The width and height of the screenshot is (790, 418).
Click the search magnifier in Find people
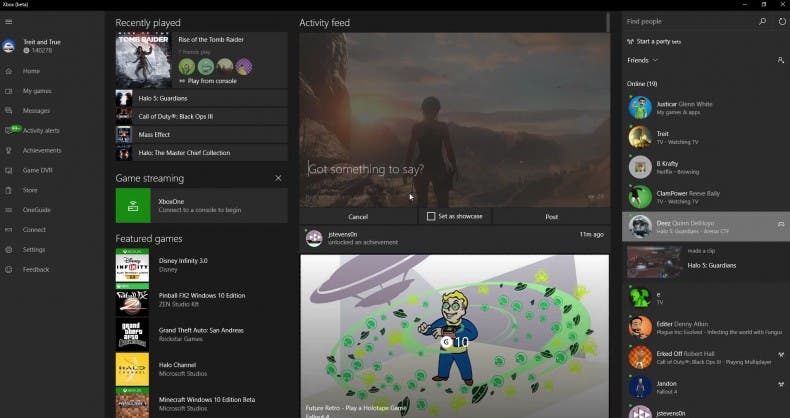coord(762,22)
